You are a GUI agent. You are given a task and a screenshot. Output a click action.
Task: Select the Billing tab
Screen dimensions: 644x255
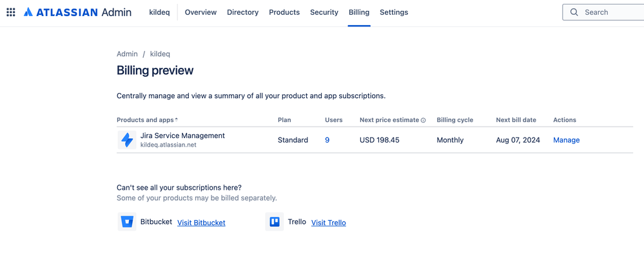tap(359, 12)
